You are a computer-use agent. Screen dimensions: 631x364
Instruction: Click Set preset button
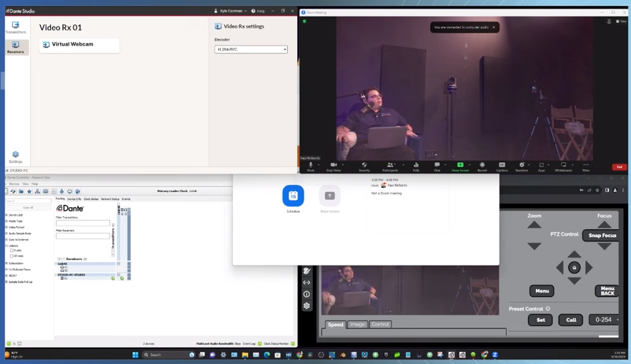tap(540, 320)
